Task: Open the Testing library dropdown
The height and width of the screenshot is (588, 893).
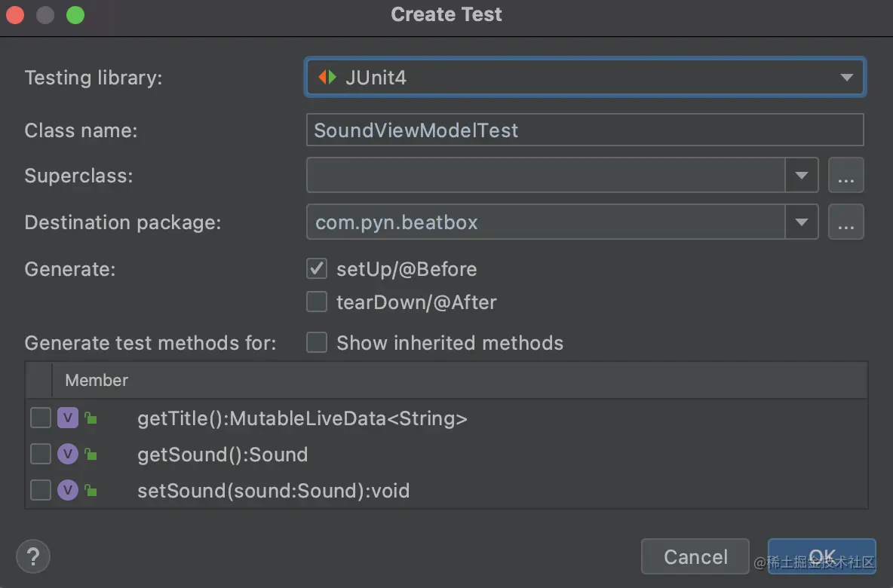Action: tap(846, 77)
